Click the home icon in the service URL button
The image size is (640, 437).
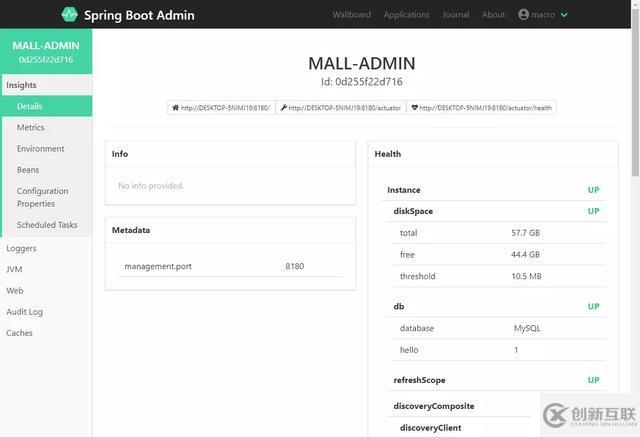(176, 108)
